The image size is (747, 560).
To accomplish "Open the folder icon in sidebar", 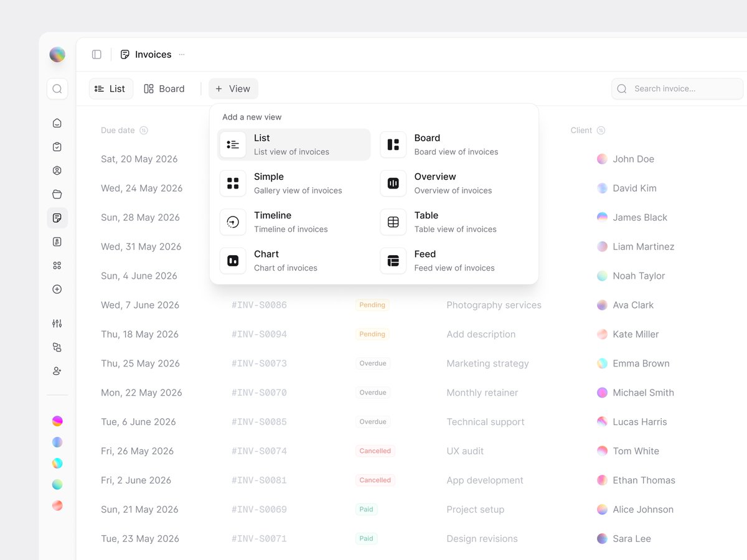I will click(x=57, y=194).
